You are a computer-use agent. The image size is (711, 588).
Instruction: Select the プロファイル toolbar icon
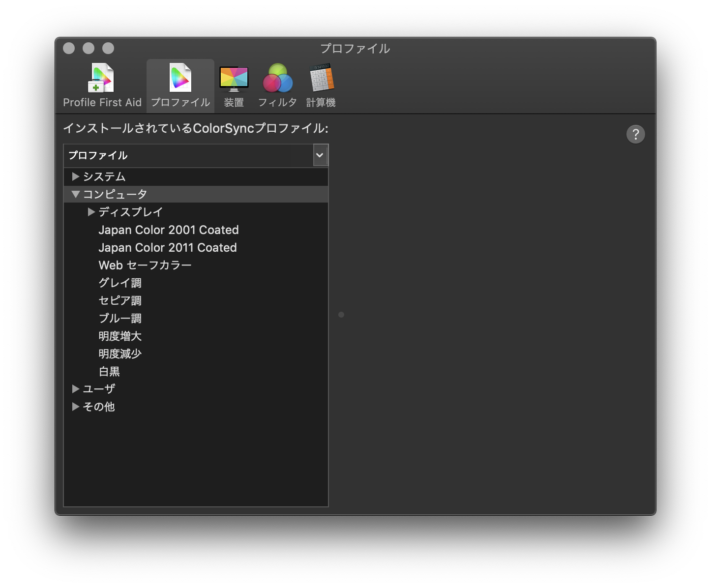click(180, 85)
